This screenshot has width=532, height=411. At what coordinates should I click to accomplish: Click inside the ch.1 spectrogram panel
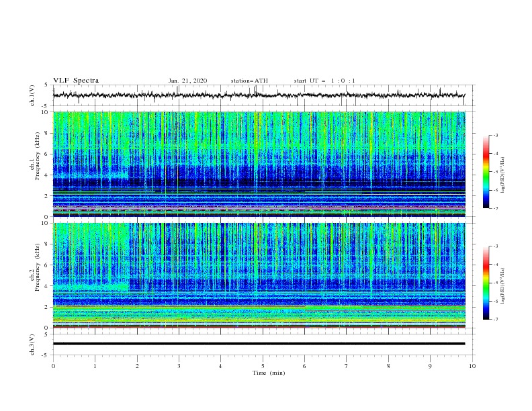(259, 164)
